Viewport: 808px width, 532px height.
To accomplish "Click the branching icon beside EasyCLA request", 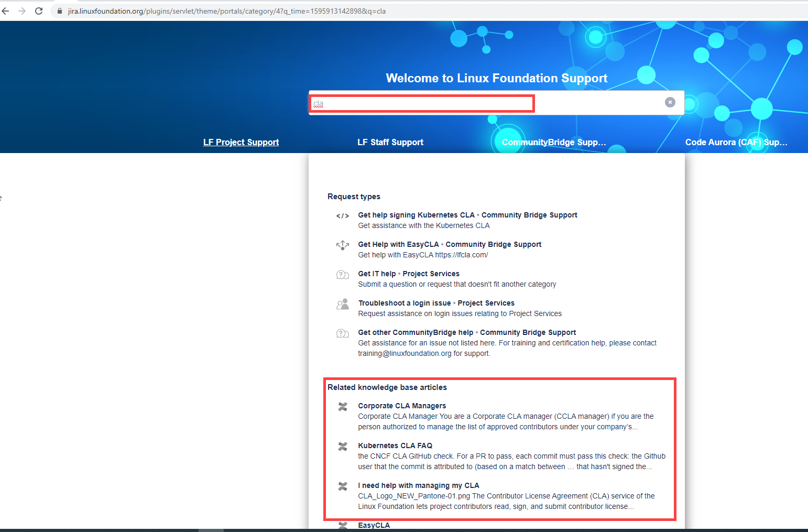I will point(343,245).
